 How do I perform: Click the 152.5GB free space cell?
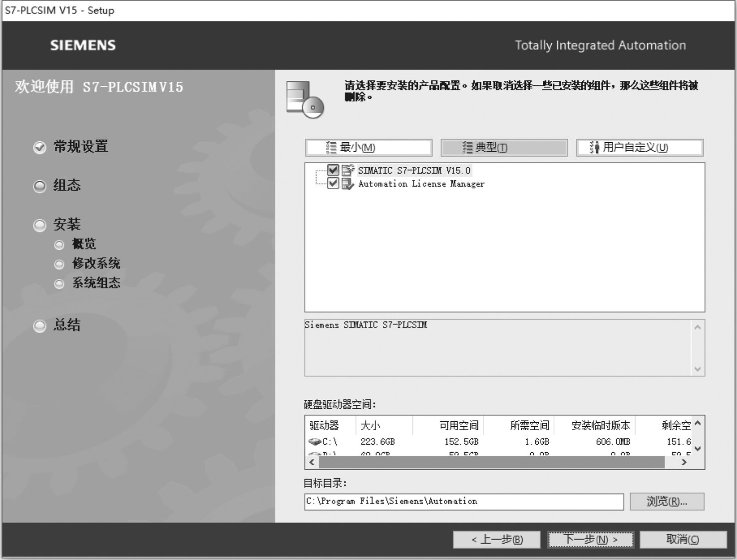click(461, 442)
